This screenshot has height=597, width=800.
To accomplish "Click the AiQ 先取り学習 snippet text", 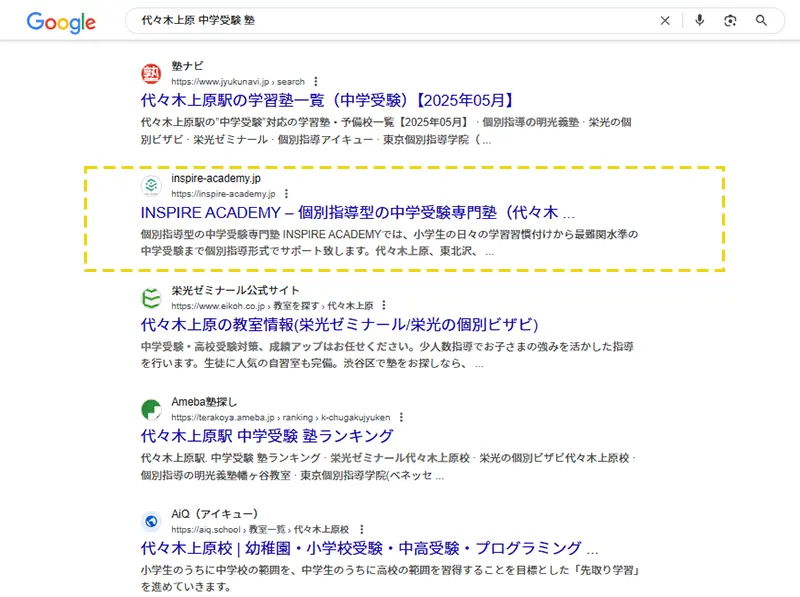I will [390, 578].
